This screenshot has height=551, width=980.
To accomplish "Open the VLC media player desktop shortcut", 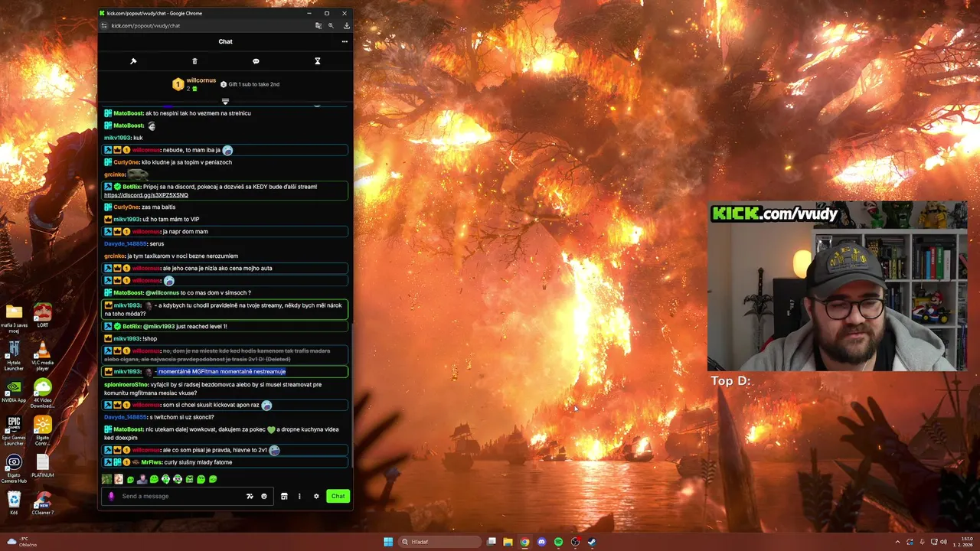I will tap(43, 356).
